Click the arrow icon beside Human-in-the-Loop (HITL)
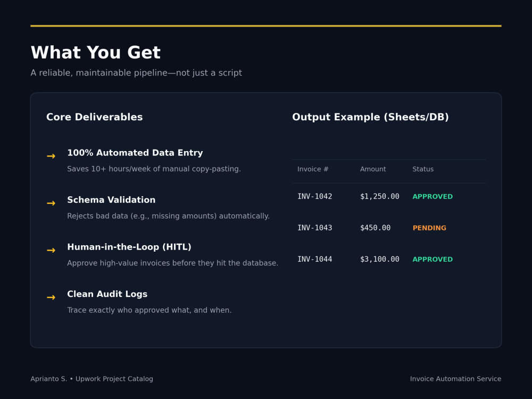Image resolution: width=532 pixels, height=399 pixels. coord(51,251)
